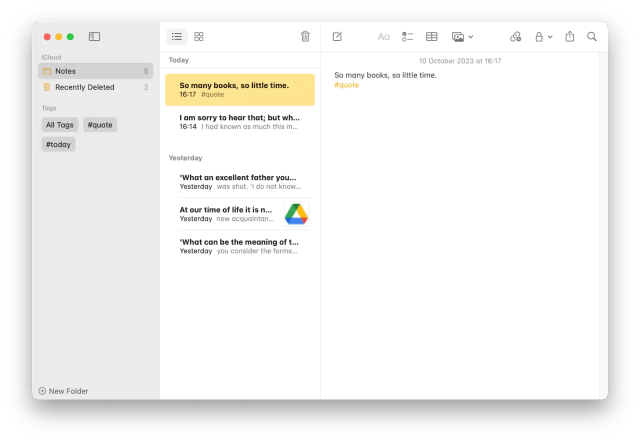Click the Notes folder icon
The image size is (640, 442).
[x=47, y=71]
